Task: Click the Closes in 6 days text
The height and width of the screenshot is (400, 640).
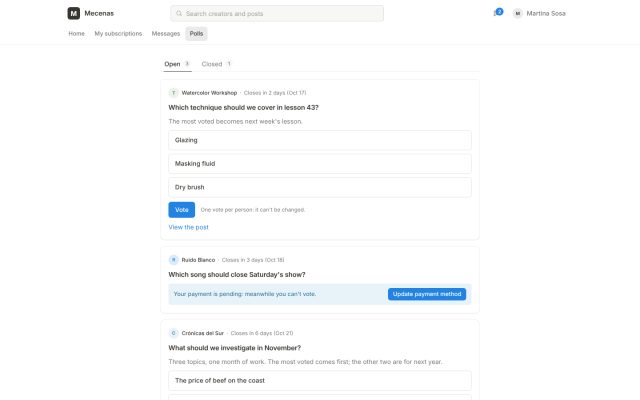Action: [262, 333]
